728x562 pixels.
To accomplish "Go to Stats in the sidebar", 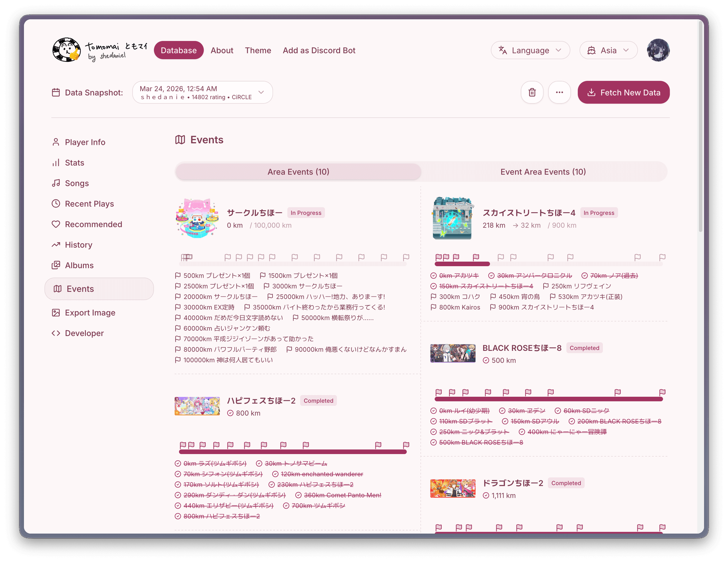I will coord(74,163).
